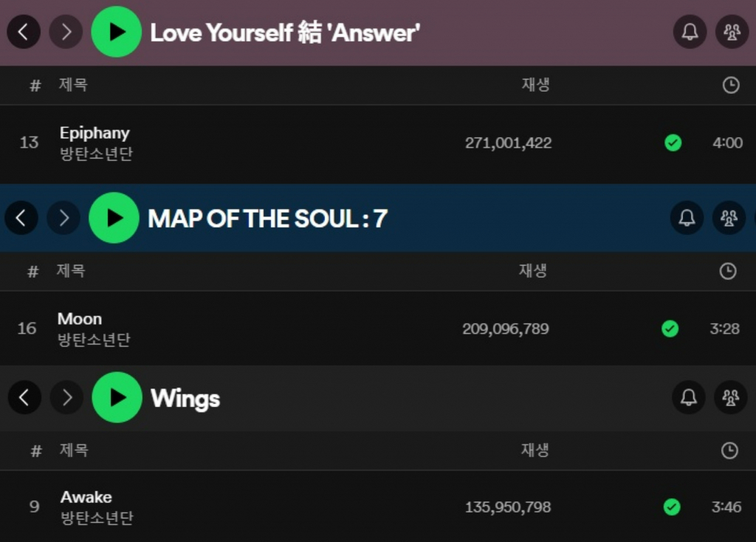Go back using arrow in Love Yourself header

(23, 32)
